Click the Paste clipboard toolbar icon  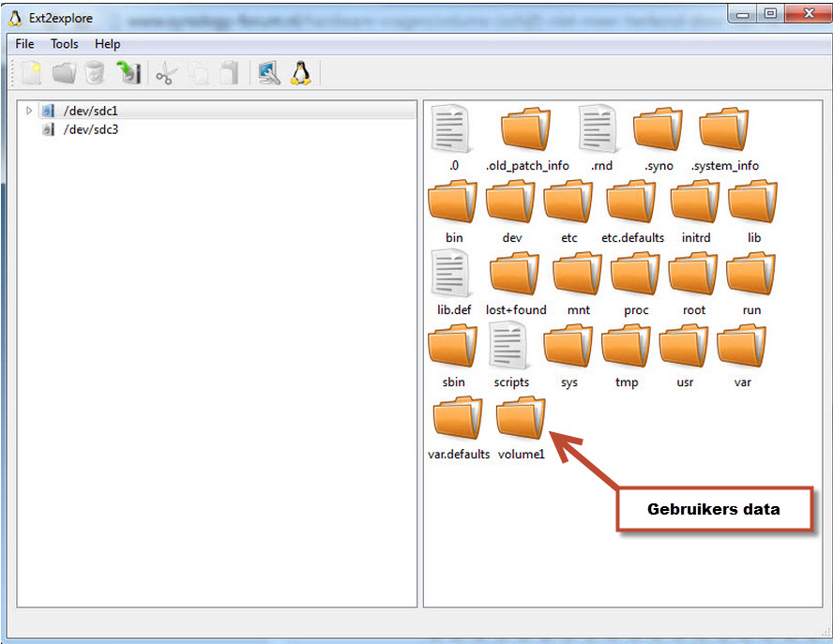click(x=229, y=73)
